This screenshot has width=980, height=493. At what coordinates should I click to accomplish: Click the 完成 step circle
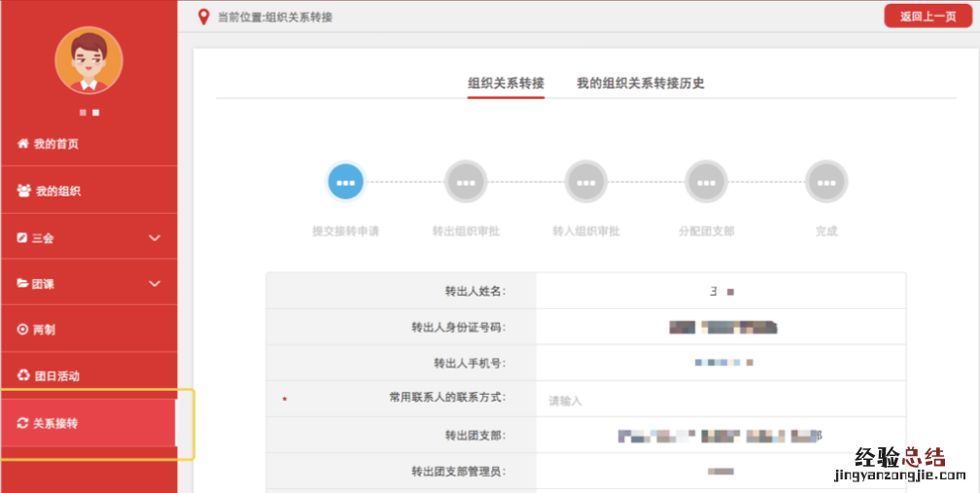click(x=826, y=182)
